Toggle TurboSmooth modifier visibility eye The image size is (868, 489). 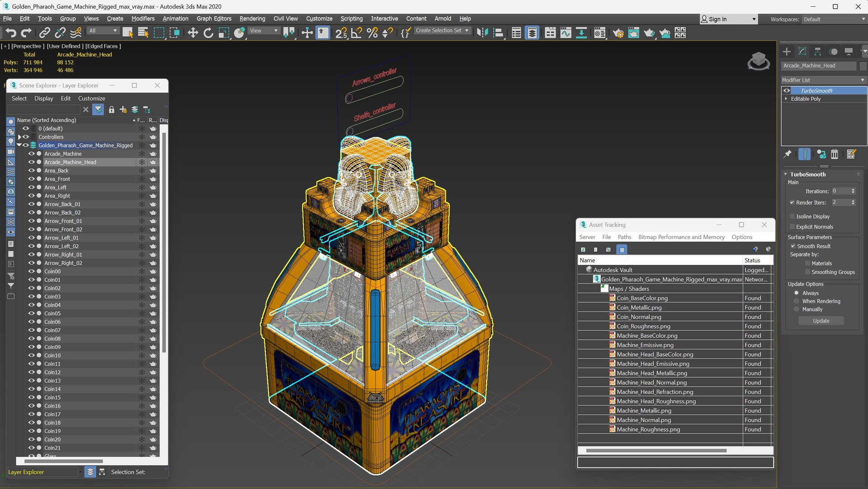click(x=787, y=91)
